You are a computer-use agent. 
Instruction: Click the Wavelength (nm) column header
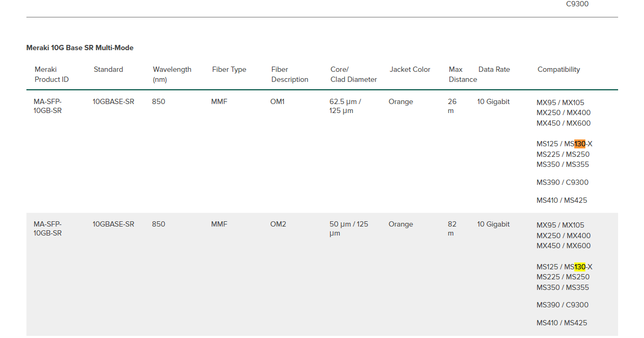(172, 74)
